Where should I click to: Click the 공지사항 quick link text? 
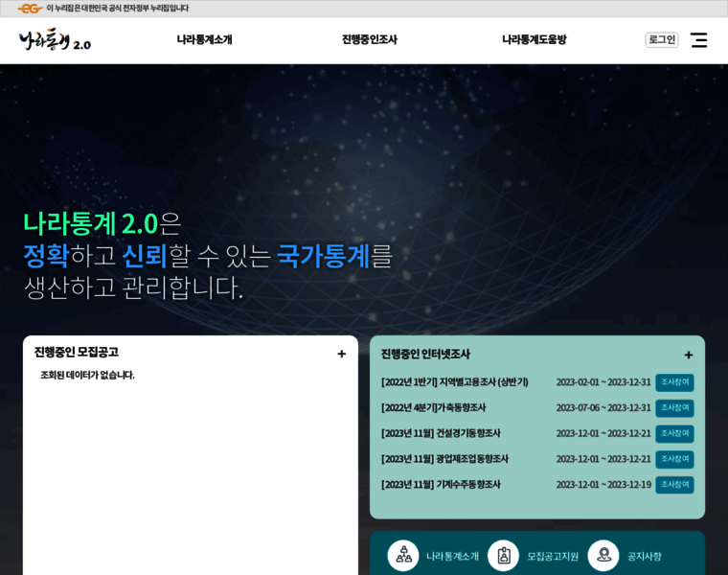(x=644, y=556)
